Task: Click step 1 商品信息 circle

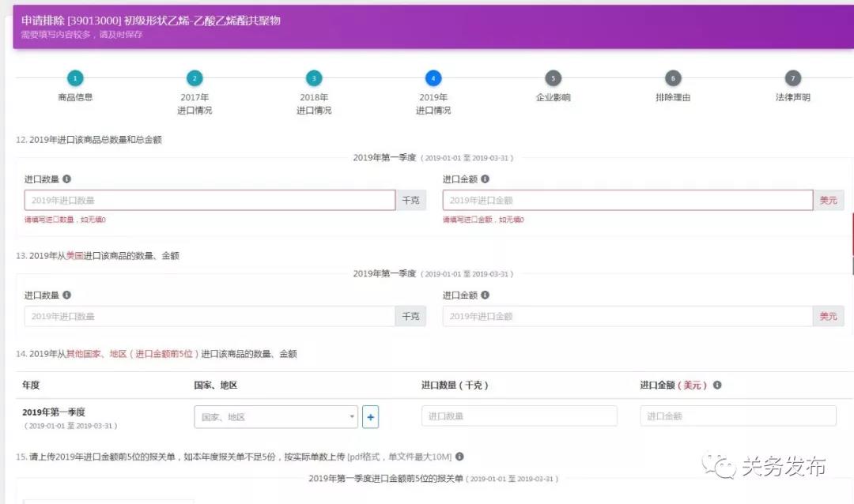Action: pyautogui.click(x=75, y=78)
